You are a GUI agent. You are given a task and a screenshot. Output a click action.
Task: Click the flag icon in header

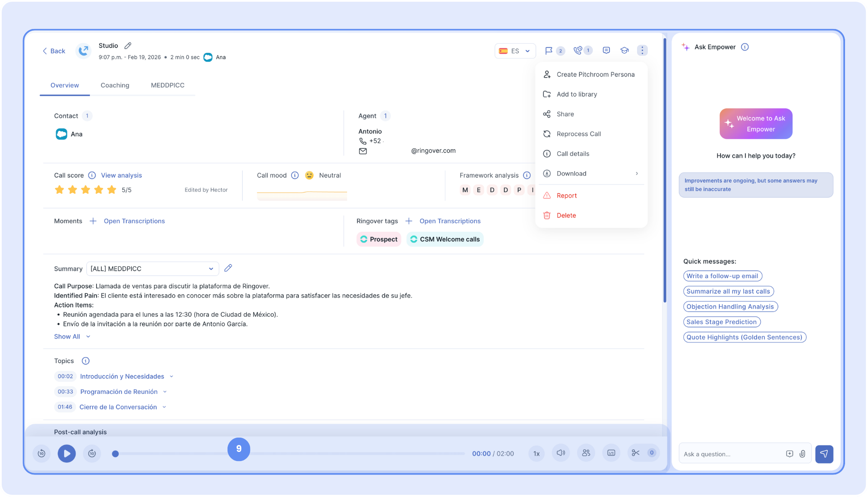click(549, 51)
